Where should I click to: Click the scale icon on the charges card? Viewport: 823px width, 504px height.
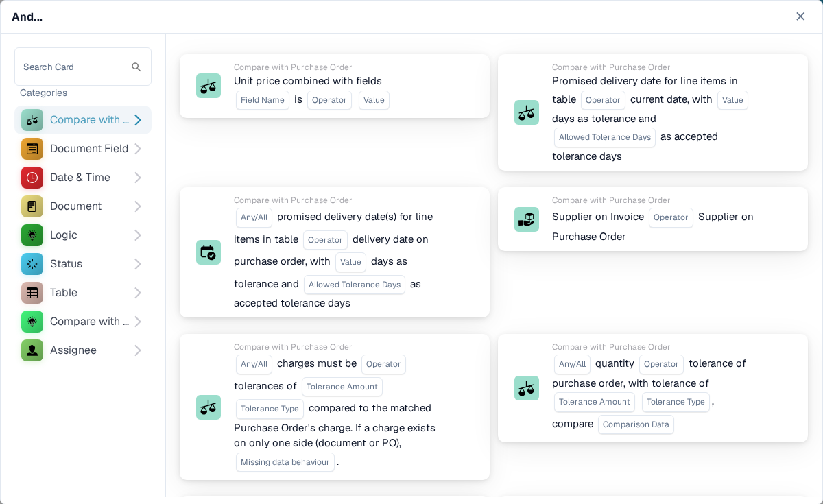[x=208, y=407]
